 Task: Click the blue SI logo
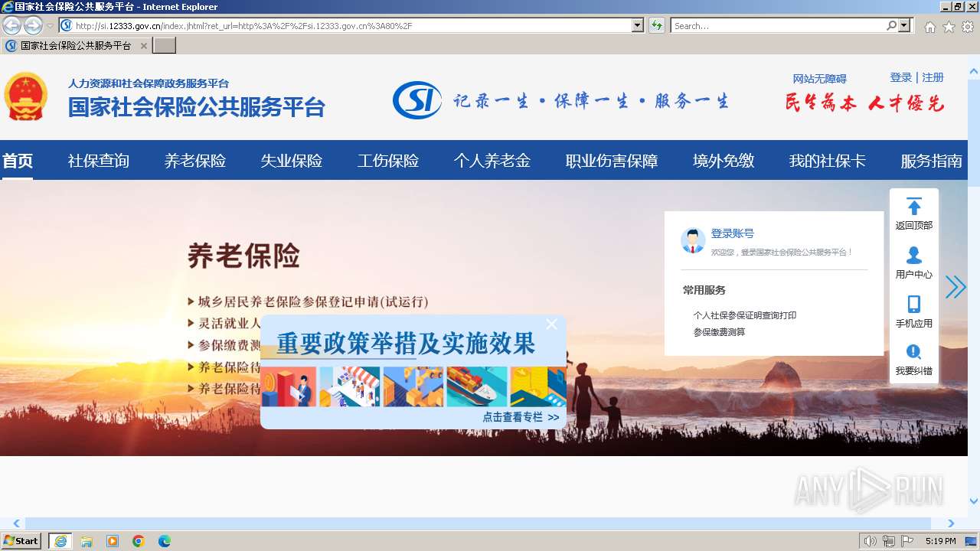pyautogui.click(x=417, y=100)
